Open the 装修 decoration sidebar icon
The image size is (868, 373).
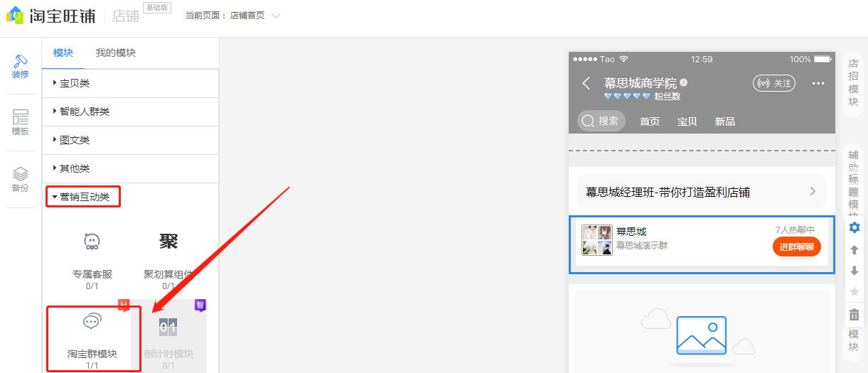[21, 66]
